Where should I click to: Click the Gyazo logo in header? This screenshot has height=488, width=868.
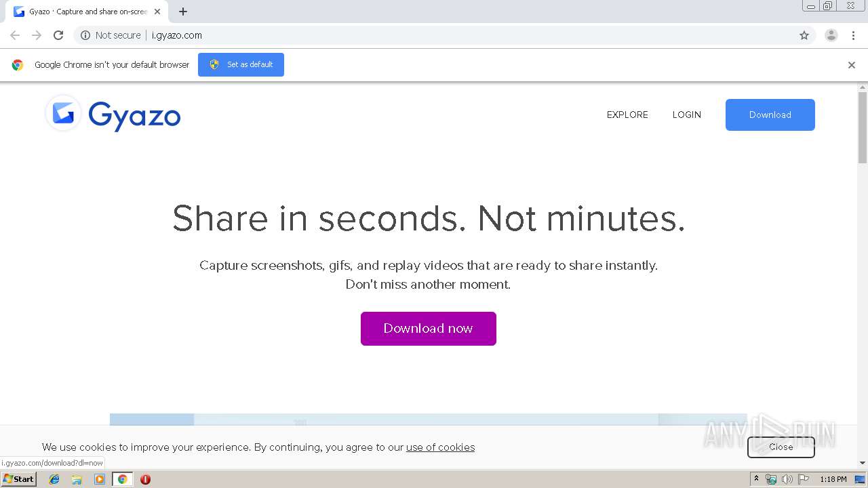click(x=113, y=113)
